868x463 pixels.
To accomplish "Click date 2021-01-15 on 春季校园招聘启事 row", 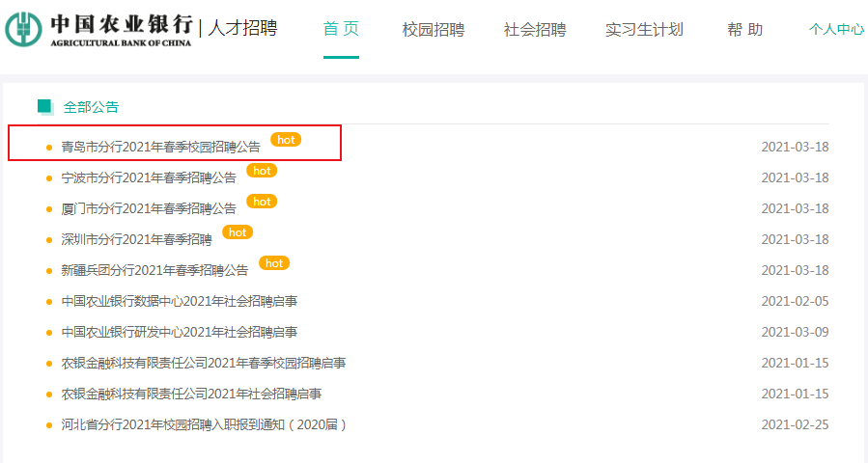I will coord(795,364).
